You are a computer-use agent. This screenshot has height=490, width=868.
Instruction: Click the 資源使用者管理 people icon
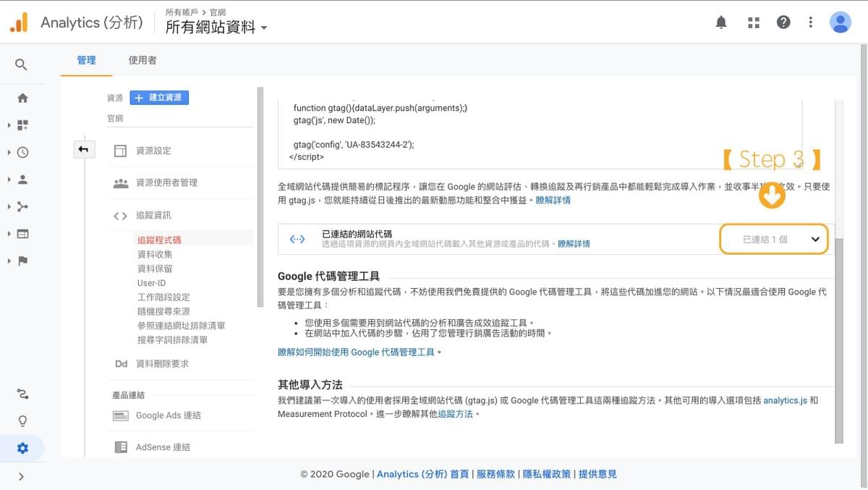120,183
